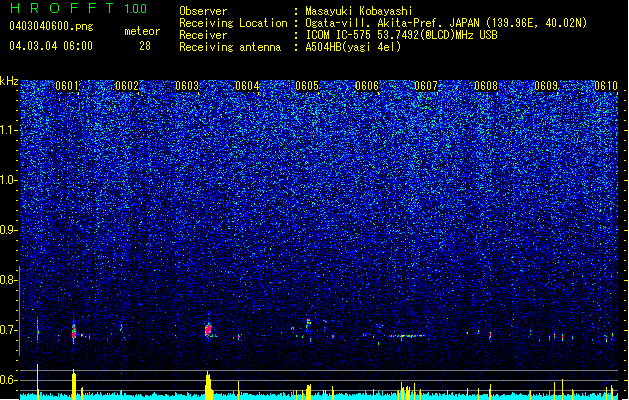The width and height of the screenshot is (629, 400).
Task: Click the 0606 time marker
Action: (x=367, y=86)
